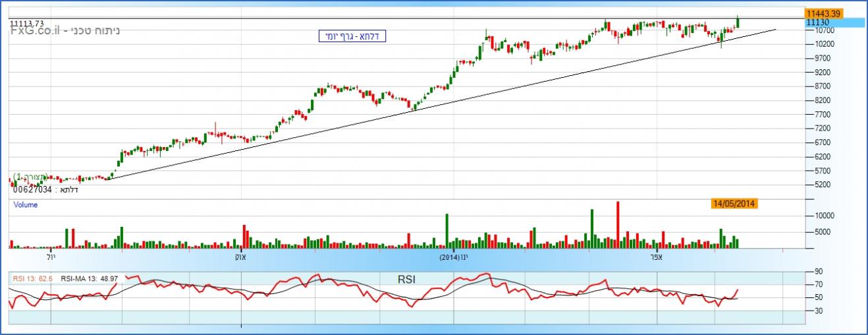
Task: Select the ינו(2014) time axis label
Action: pos(453,257)
